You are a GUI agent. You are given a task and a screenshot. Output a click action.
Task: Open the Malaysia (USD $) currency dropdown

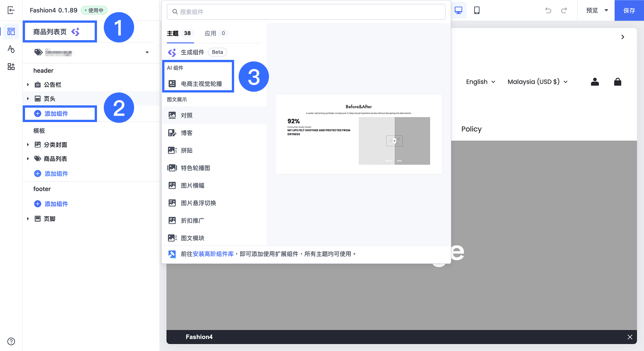pos(538,82)
